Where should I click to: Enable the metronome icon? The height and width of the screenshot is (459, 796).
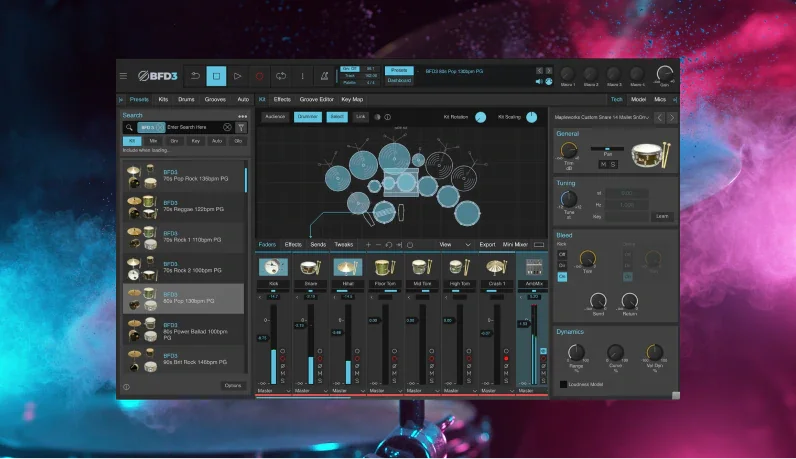324,76
